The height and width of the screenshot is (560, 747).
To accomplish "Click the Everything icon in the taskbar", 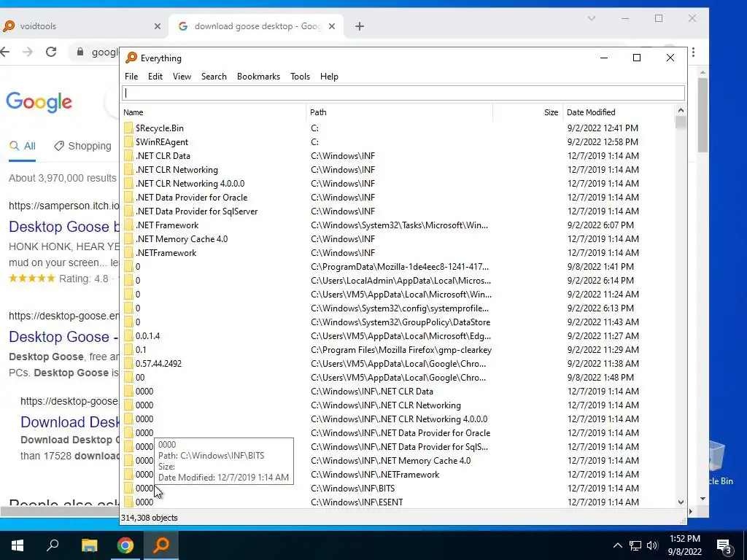I will pos(161,545).
